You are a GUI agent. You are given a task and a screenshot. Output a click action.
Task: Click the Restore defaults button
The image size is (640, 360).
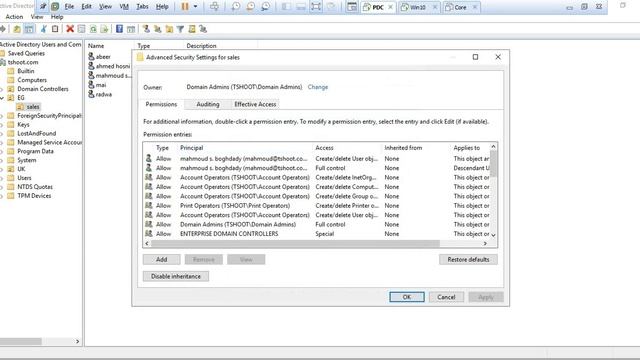click(468, 260)
